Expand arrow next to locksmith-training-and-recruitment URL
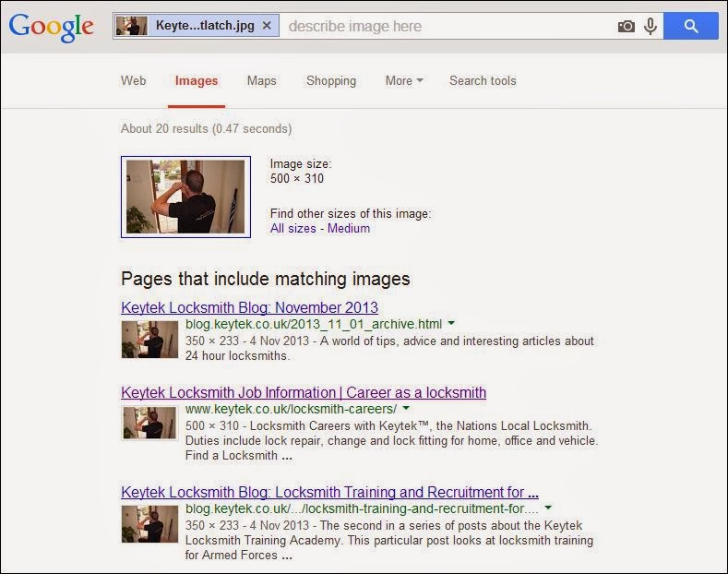Screen dimensions: 728x574 pyautogui.click(x=548, y=508)
